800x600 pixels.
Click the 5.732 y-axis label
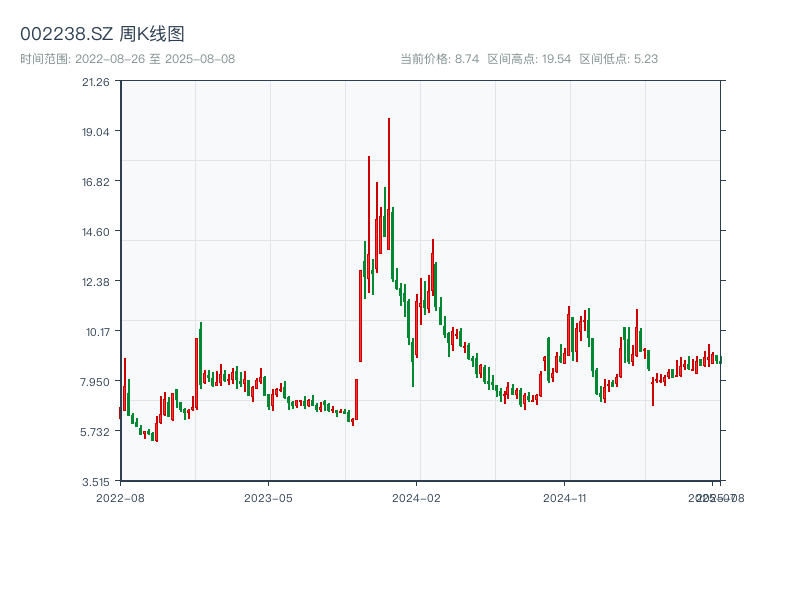tap(95, 432)
